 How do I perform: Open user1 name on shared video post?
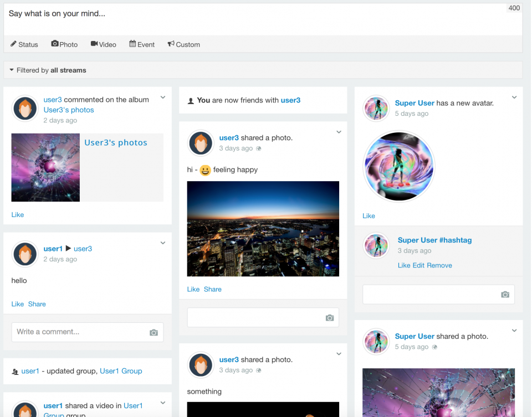coord(53,406)
